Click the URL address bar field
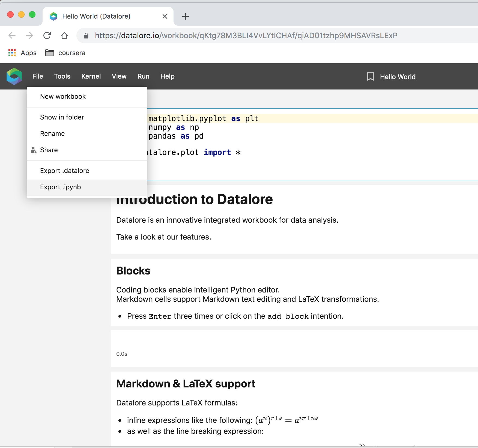The width and height of the screenshot is (478, 448). click(246, 35)
